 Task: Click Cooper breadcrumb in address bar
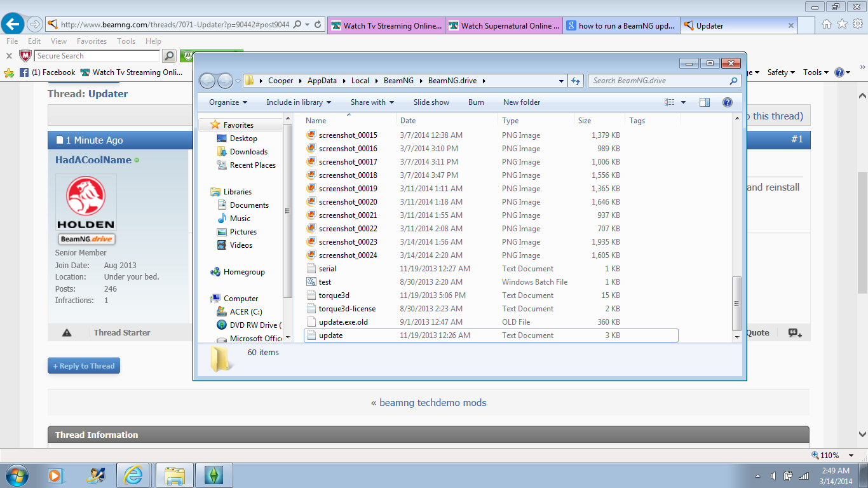click(x=281, y=81)
